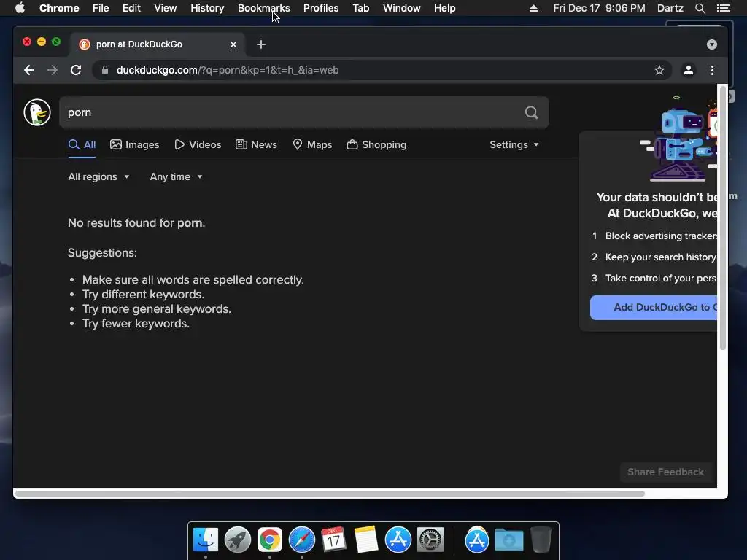Open the Chrome application menu
The image size is (747, 560).
(59, 8)
